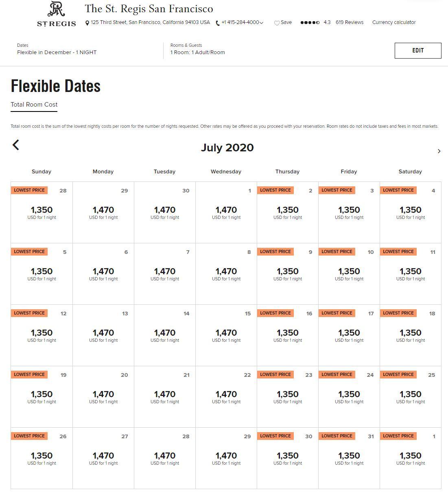The height and width of the screenshot is (494, 448).
Task: Select Wednesday July 15 date cell
Action: (x=226, y=335)
